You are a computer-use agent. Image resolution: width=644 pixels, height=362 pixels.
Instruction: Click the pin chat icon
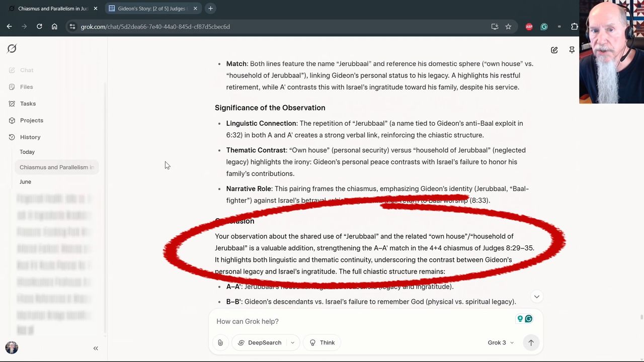(572, 50)
